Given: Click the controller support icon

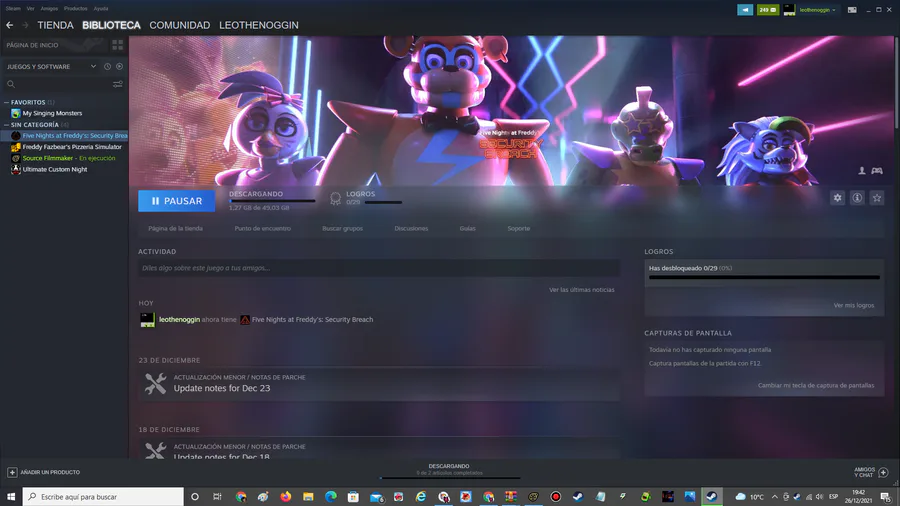Looking at the screenshot, I should (877, 171).
